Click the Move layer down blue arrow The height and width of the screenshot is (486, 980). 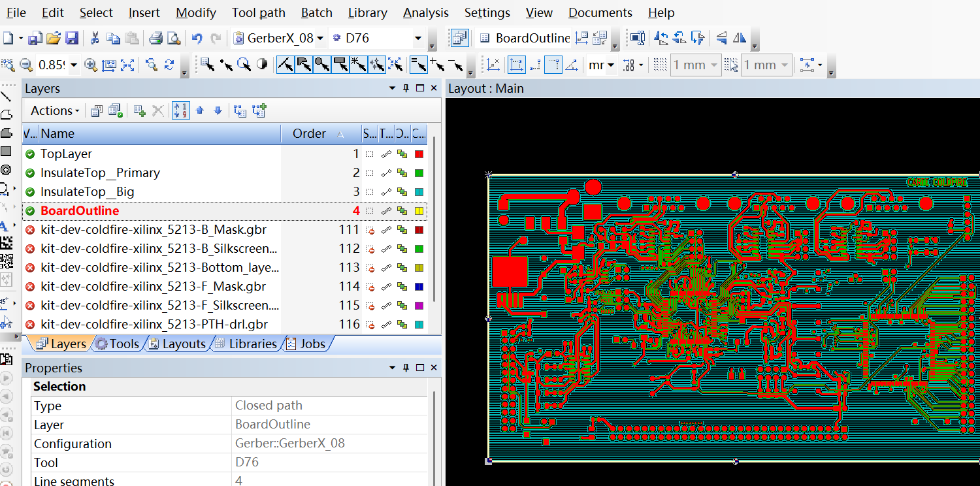tap(218, 110)
